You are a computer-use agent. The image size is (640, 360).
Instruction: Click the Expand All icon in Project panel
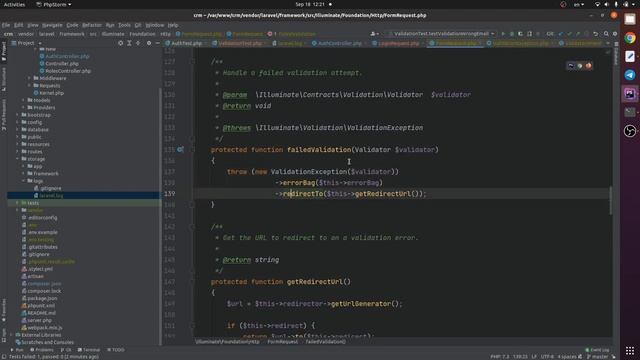129,43
